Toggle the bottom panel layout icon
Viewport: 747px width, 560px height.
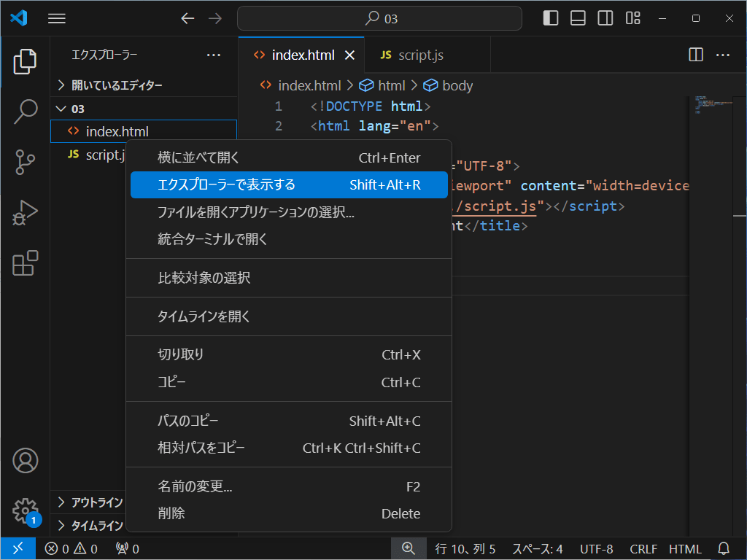(578, 18)
